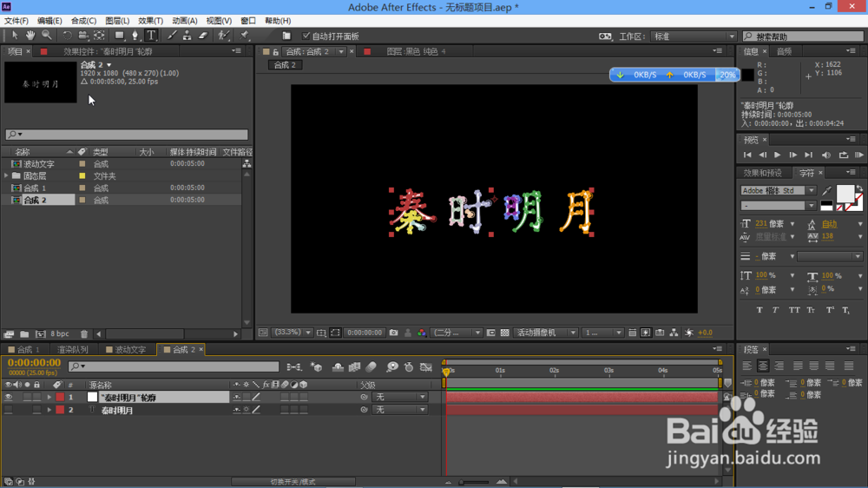Click the All Caps TT button
The width and height of the screenshot is (868, 488).
coord(794,310)
